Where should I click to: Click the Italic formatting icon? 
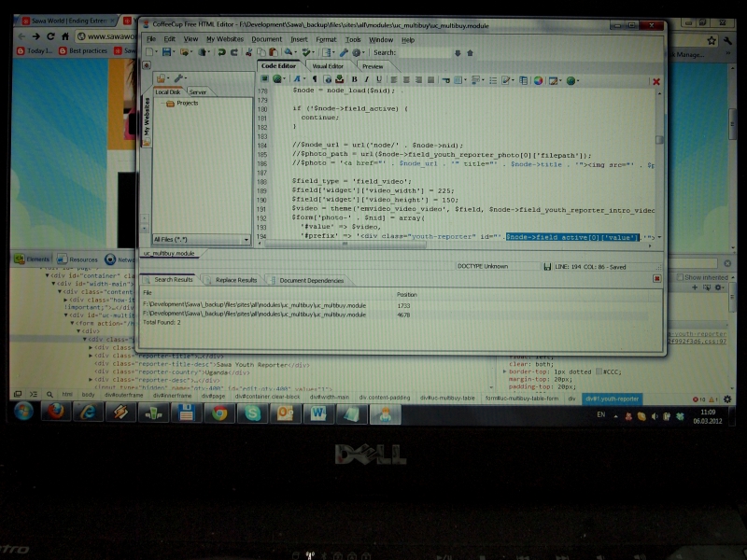[366, 80]
